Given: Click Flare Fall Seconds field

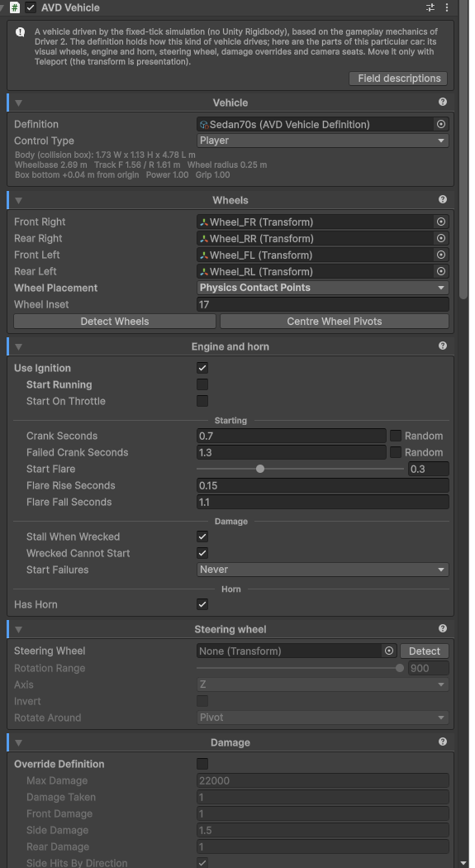Looking at the screenshot, I should point(323,502).
